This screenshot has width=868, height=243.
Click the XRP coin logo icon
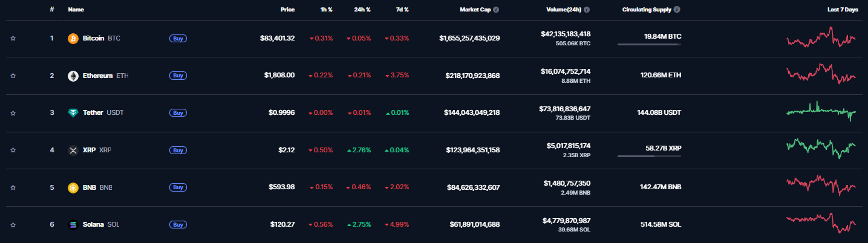click(x=73, y=151)
